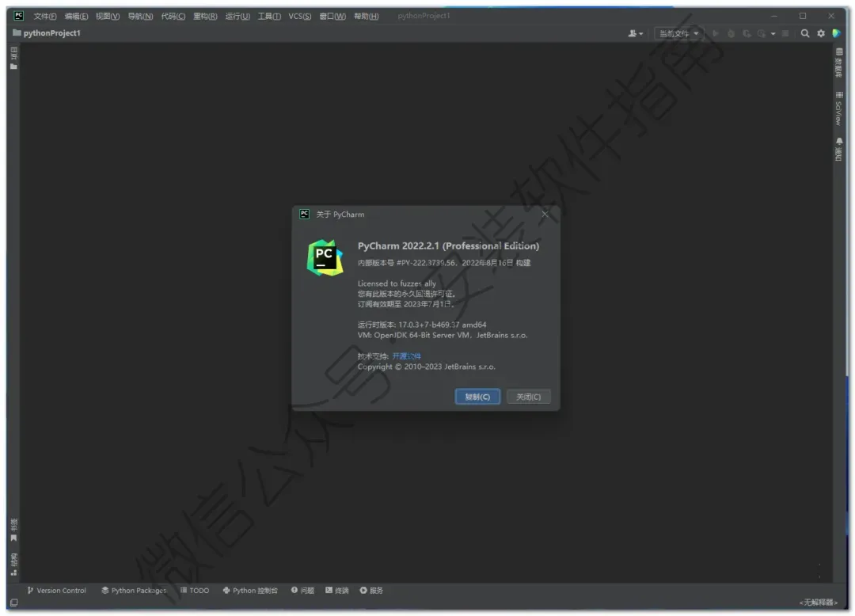Expand the arrow next to Profile icon
This screenshot has width=855, height=616.
click(x=773, y=34)
